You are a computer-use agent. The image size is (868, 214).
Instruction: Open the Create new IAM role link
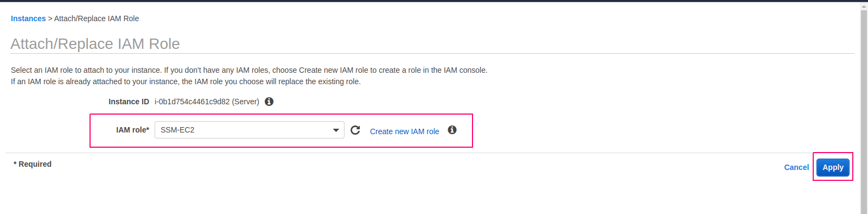(405, 131)
